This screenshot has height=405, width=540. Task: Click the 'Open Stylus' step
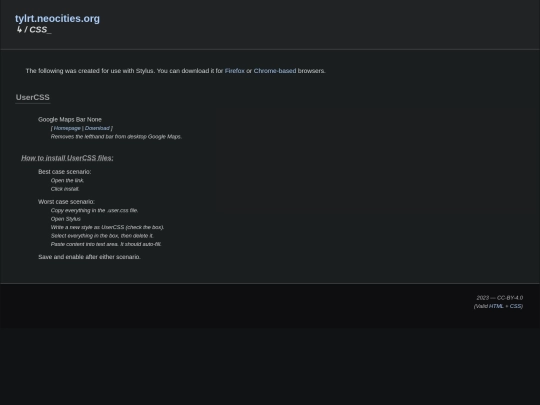pos(65,219)
